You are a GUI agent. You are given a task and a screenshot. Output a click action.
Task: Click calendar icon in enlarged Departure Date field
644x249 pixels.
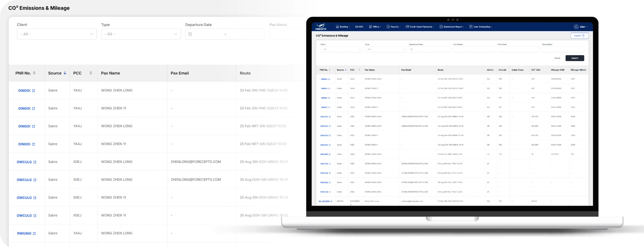tap(190, 34)
